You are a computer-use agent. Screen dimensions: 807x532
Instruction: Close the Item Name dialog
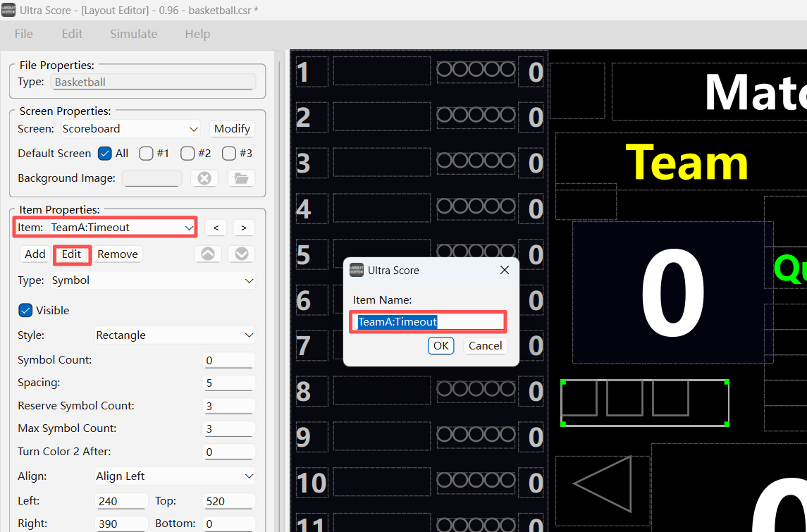[x=505, y=270]
